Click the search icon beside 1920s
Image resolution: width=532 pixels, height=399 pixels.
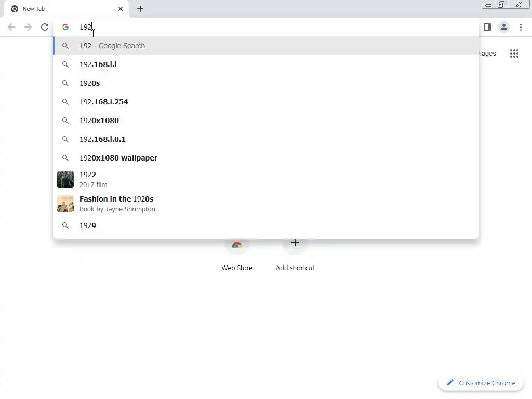tap(65, 83)
